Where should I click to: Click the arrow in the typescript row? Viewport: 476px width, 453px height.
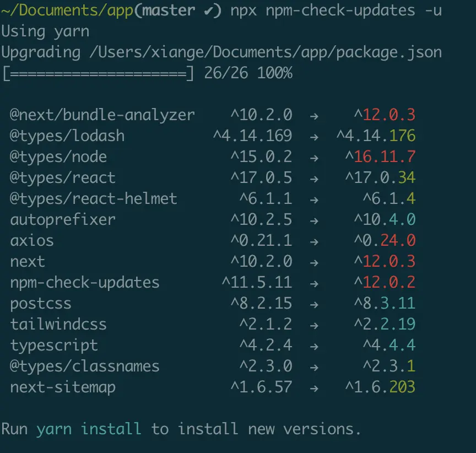314,347
